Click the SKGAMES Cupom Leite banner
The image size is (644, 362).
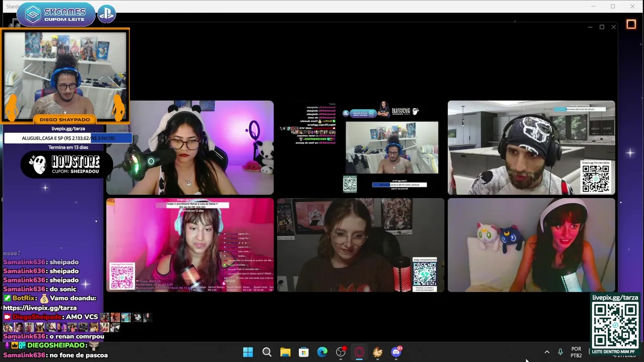55,15
